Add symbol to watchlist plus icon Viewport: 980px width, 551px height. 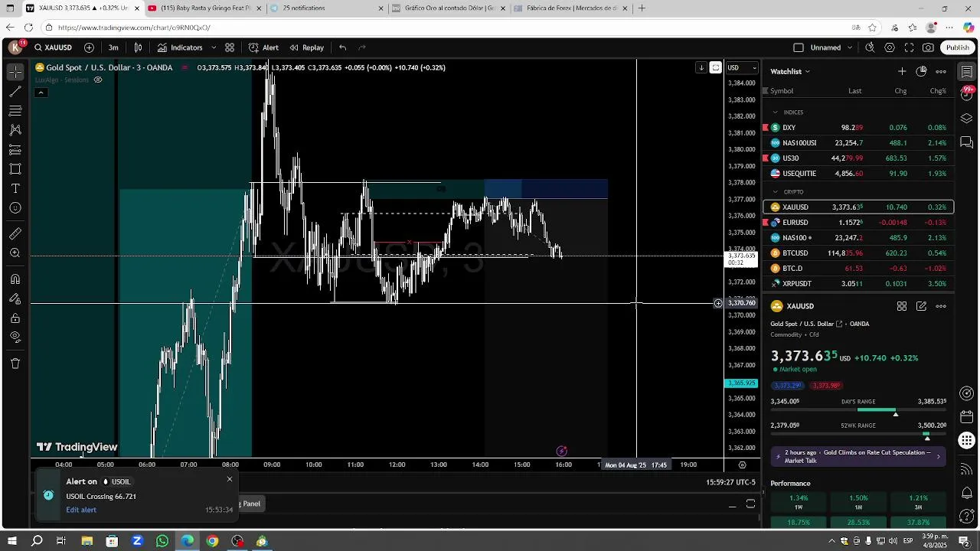pyautogui.click(x=902, y=71)
